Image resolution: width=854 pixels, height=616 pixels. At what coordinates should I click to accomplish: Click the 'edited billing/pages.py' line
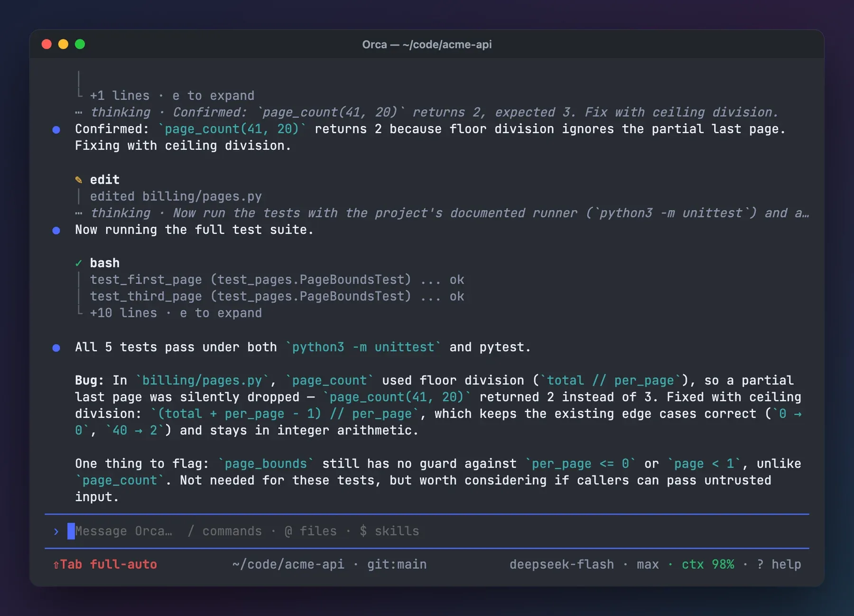click(176, 196)
